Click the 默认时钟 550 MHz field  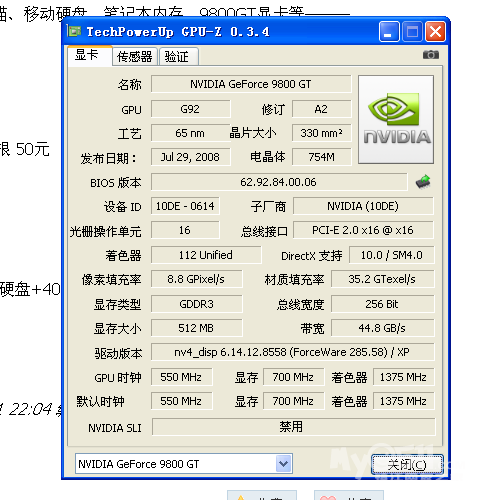[182, 401]
